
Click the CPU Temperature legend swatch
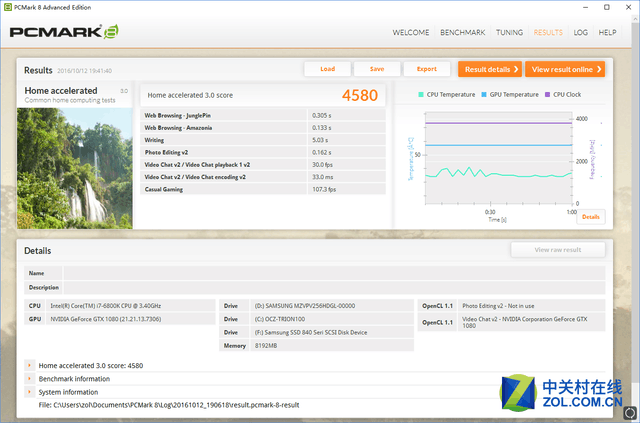[421, 95]
